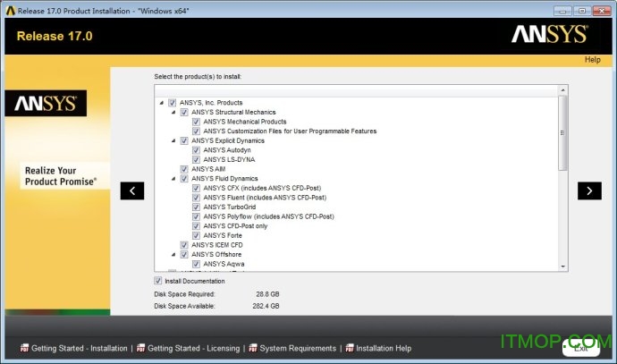Select ANSYS Mechanical Products row text
This screenshot has height=364, width=617.
tap(245, 122)
